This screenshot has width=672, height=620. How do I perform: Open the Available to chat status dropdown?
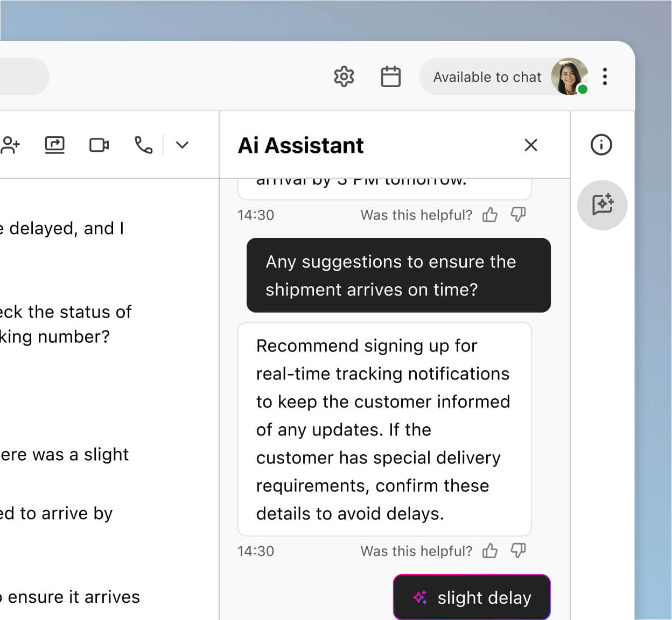click(487, 76)
